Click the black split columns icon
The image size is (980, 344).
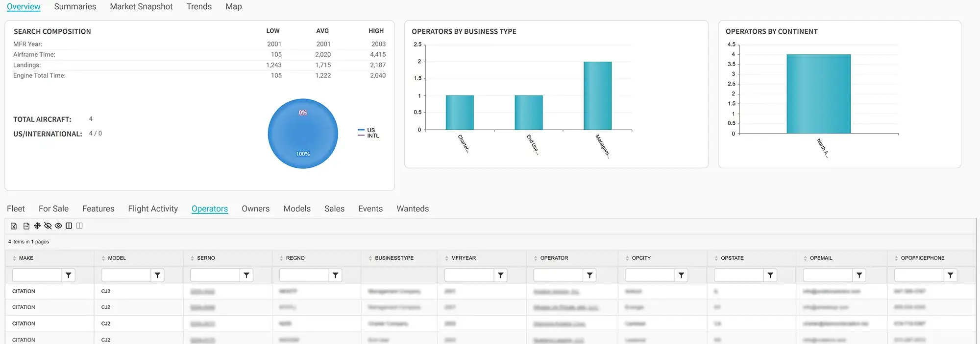click(x=69, y=226)
